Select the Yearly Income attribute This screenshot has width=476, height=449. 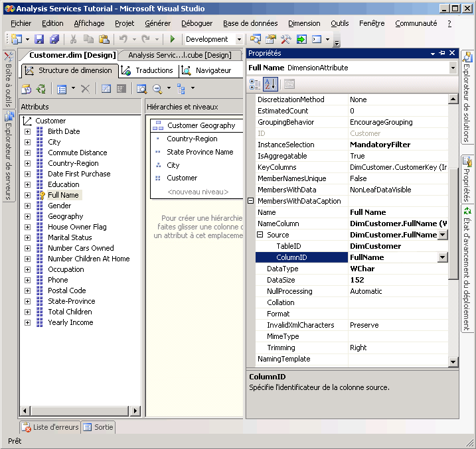pyautogui.click(x=70, y=322)
